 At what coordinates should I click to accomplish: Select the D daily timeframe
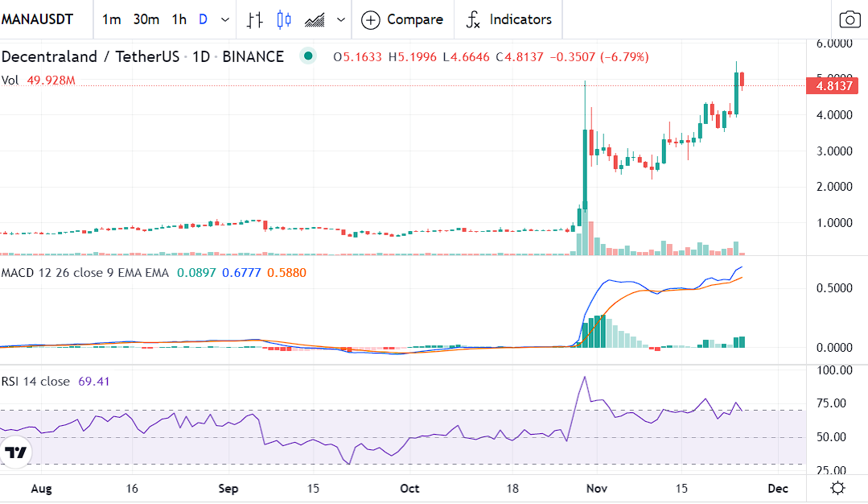[x=203, y=20]
